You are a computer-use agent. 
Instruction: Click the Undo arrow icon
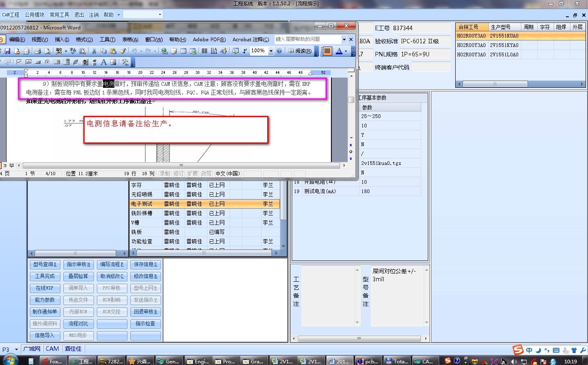134,51
